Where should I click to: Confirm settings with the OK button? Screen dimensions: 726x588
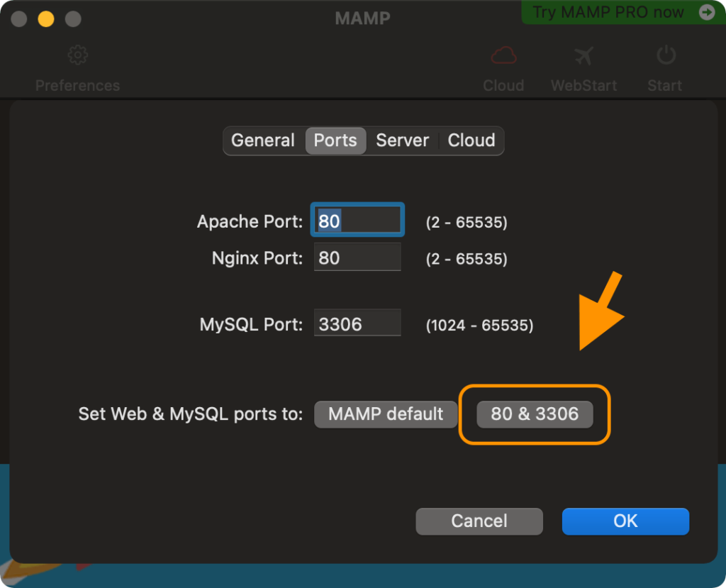[625, 521]
